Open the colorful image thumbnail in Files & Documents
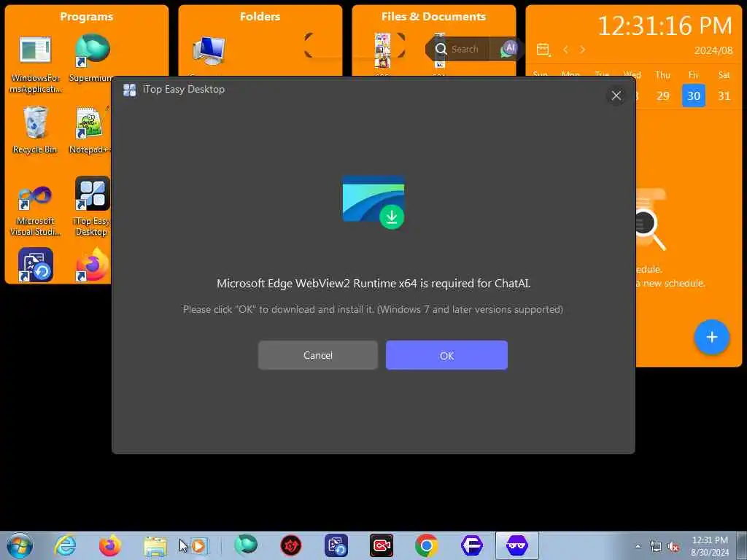747x560 pixels. point(382,50)
